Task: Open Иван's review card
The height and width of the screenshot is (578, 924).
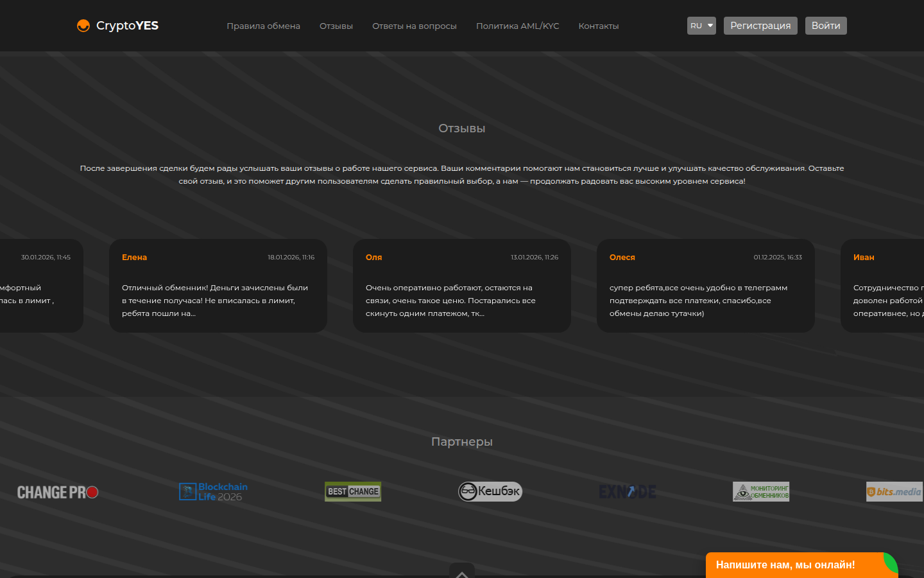Action: point(882,286)
